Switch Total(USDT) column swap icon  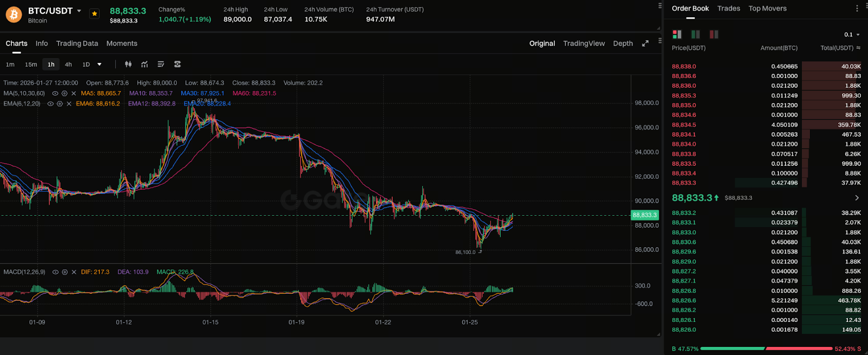click(858, 48)
